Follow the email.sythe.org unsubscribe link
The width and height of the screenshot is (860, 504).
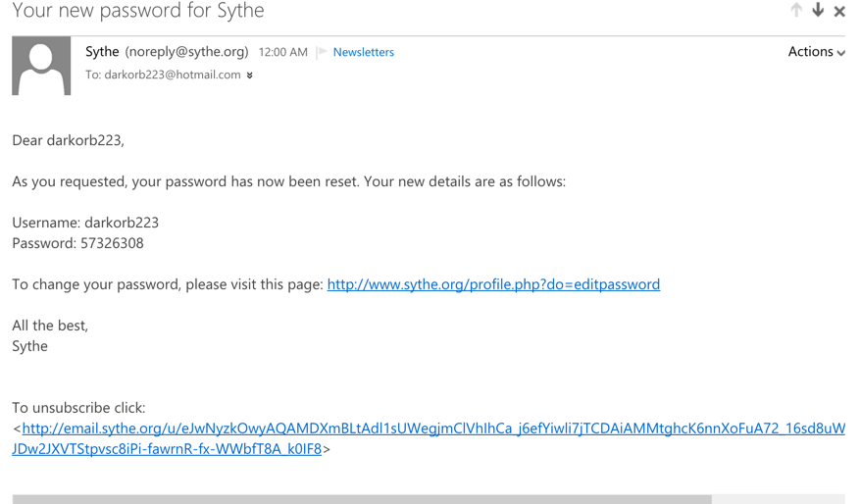(429, 438)
